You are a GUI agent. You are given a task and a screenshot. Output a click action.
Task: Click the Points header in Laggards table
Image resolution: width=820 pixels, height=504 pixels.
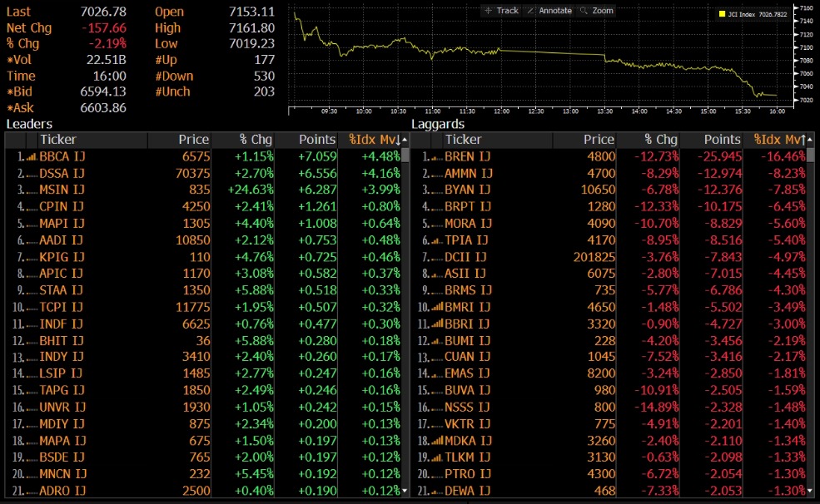point(721,140)
